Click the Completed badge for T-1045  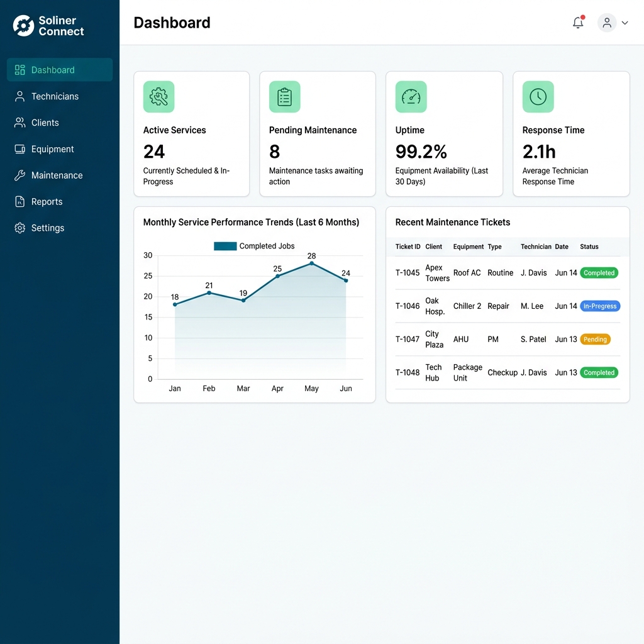tap(599, 273)
